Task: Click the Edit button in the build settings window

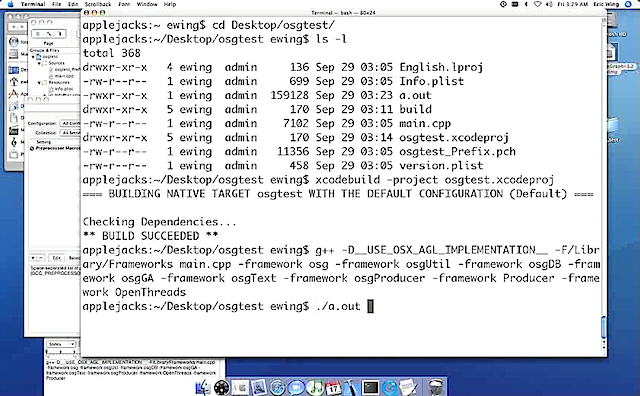Action: pos(56,258)
